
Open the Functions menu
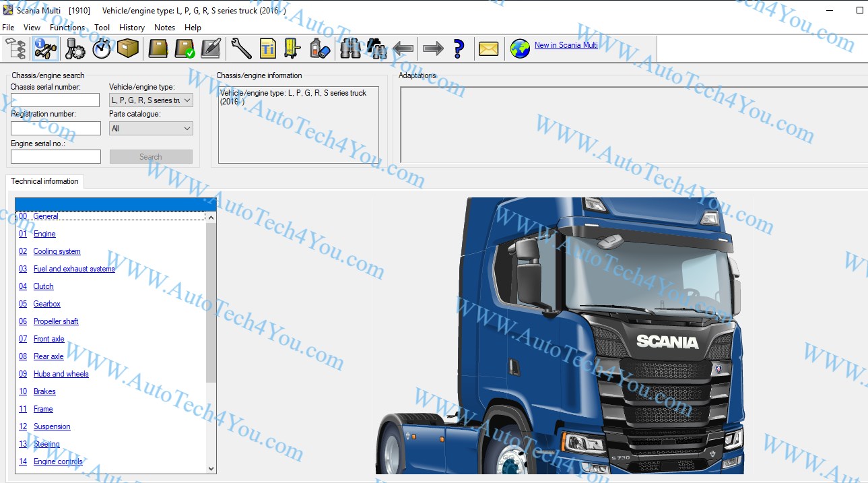(67, 28)
